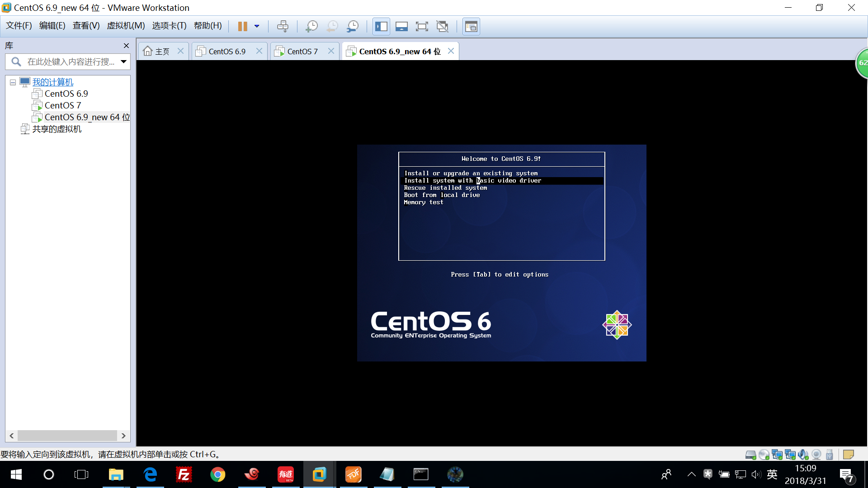Open the 文件(F) menu

19,26
